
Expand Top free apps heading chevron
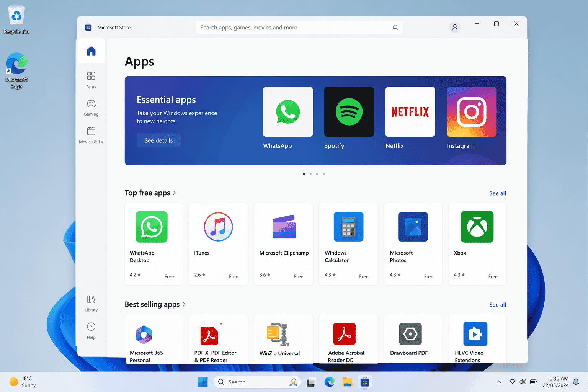pos(175,193)
